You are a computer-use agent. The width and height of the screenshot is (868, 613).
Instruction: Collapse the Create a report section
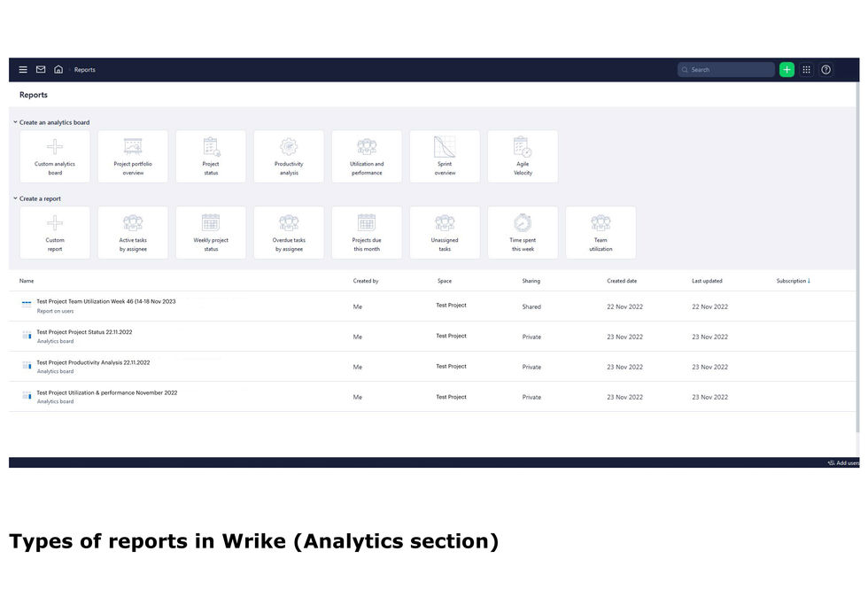pyautogui.click(x=16, y=198)
